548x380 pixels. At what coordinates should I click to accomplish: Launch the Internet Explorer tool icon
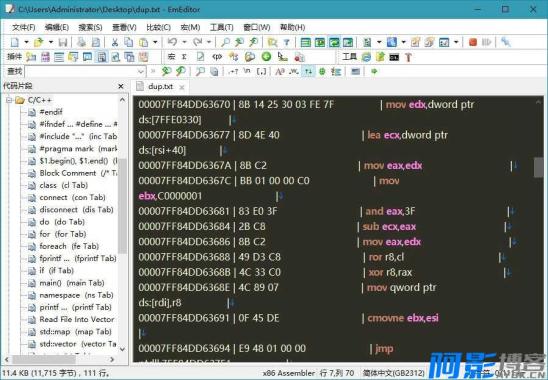point(366,57)
